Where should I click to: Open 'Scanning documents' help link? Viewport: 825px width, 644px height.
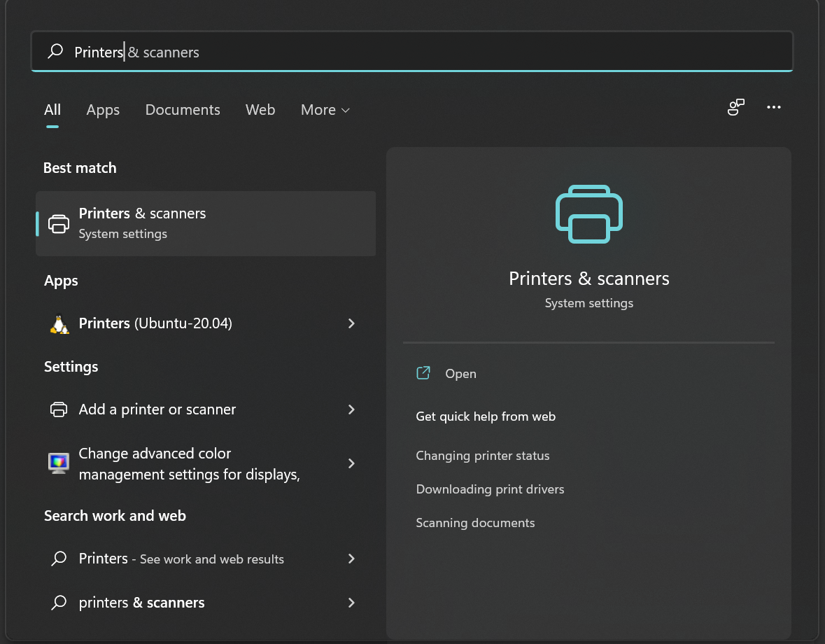pos(475,523)
